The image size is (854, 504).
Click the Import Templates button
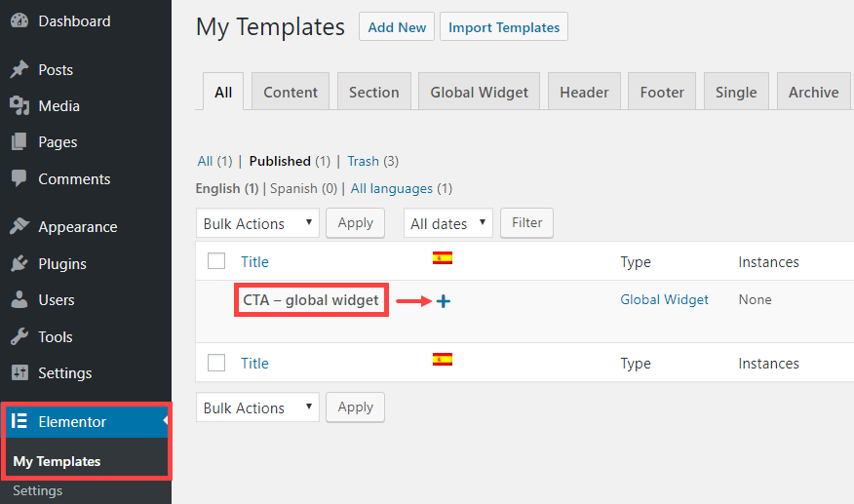(504, 26)
